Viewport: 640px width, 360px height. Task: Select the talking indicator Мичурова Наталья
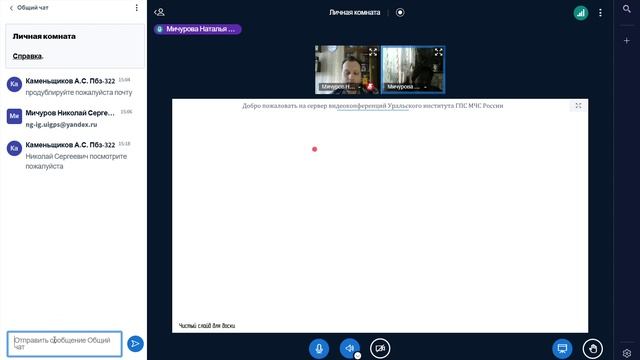[x=198, y=29]
